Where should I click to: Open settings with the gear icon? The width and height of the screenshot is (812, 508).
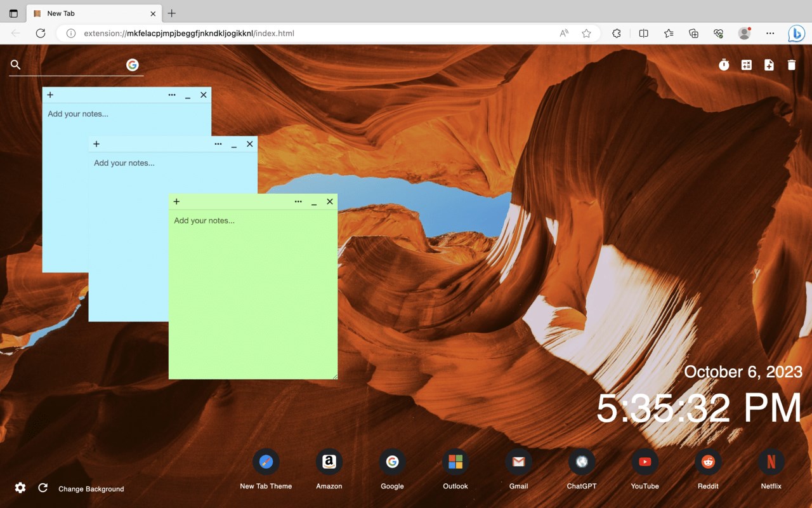[20, 488]
